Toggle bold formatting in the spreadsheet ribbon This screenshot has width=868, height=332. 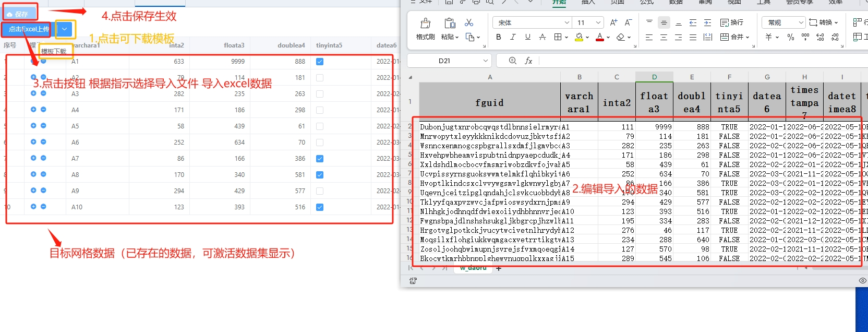point(499,37)
